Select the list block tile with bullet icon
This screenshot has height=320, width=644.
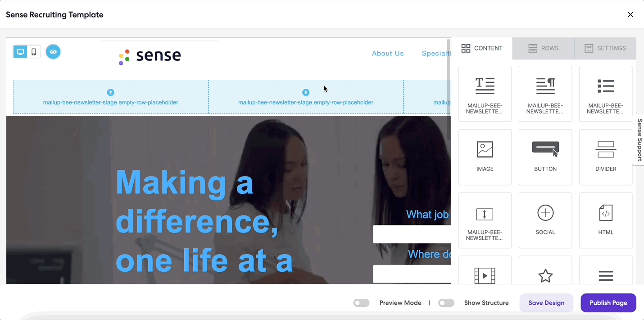(x=606, y=94)
